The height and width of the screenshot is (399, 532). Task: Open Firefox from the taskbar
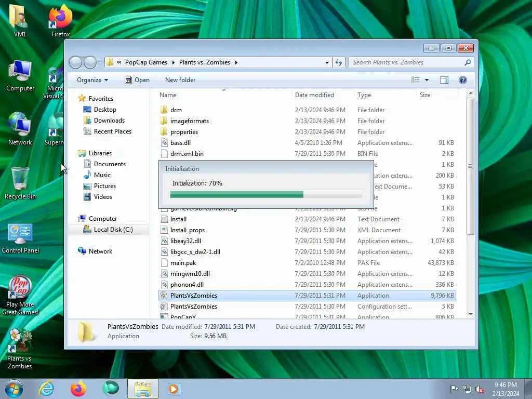(x=78, y=389)
